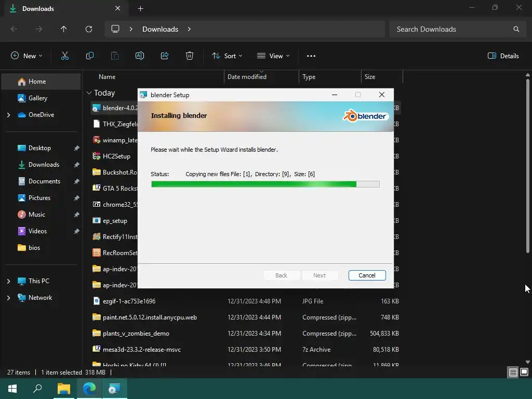This screenshot has height=399, width=532.
Task: Click the vertical scrollbar in file list
Action: coord(528,166)
